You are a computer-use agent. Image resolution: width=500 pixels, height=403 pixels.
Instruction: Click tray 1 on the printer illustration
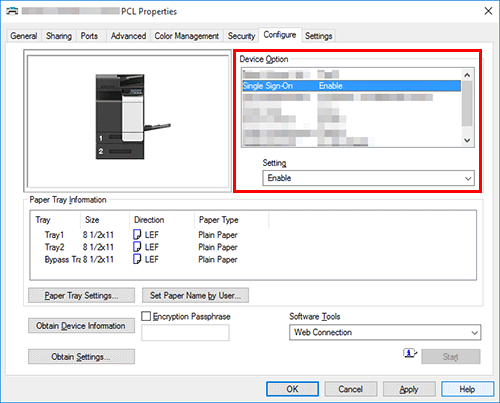point(120,137)
